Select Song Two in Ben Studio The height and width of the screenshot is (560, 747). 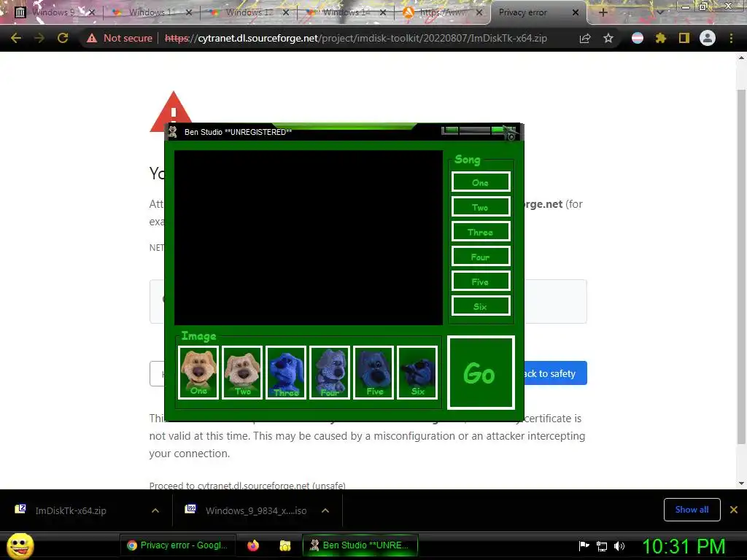[481, 206]
